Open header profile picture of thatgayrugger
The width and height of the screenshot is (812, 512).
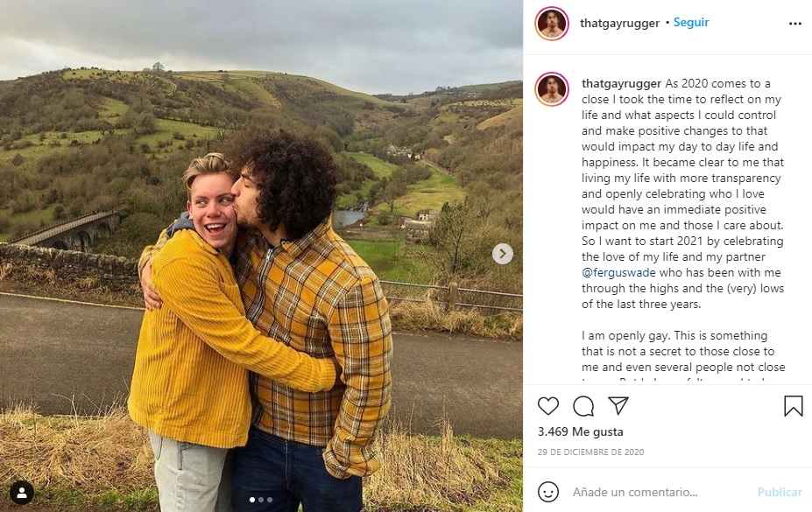pos(552,24)
